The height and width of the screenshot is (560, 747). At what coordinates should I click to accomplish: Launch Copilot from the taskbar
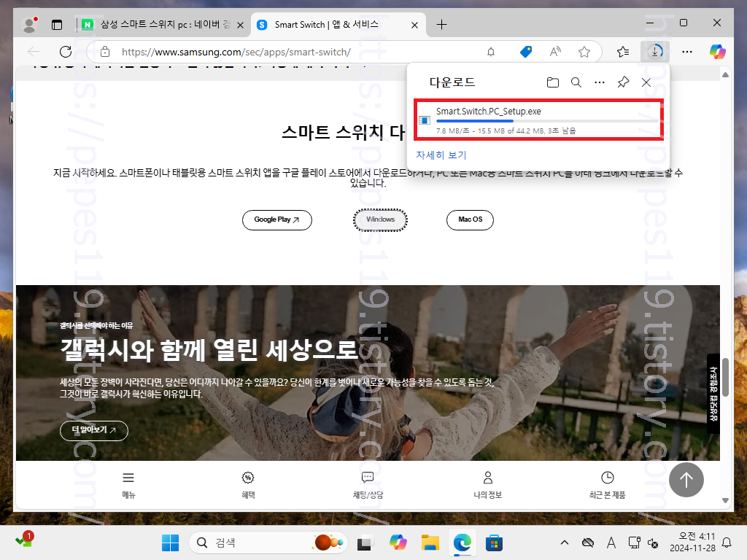coord(398,542)
